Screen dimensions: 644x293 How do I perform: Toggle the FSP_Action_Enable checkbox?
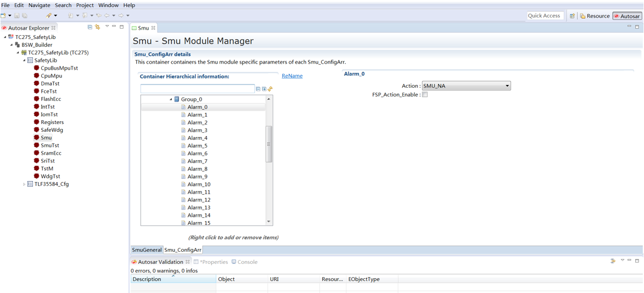click(x=425, y=94)
